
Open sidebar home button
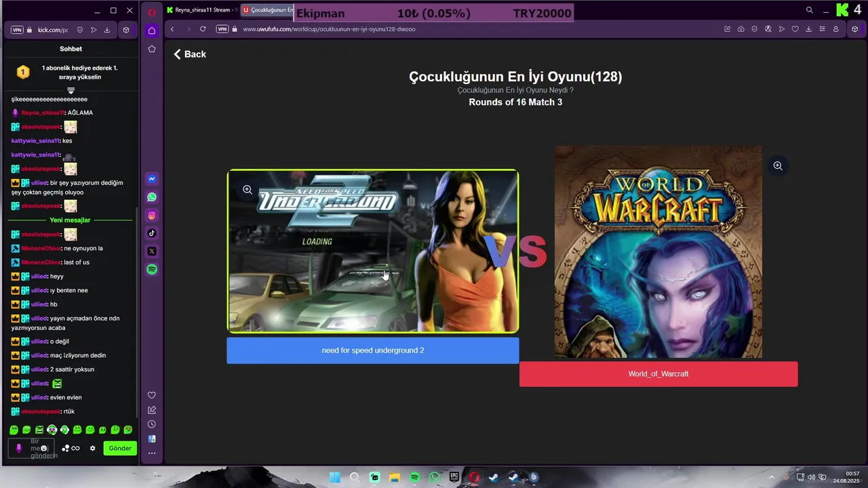[152, 30]
